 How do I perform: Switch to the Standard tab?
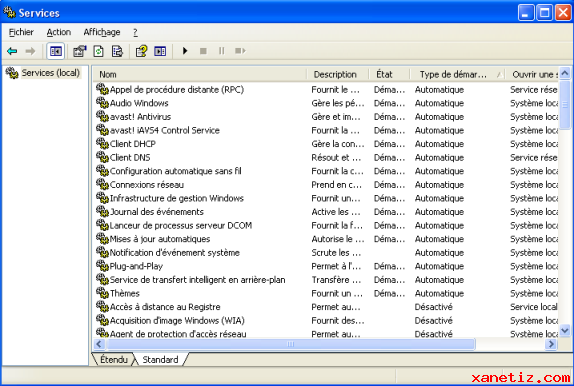[x=160, y=360]
